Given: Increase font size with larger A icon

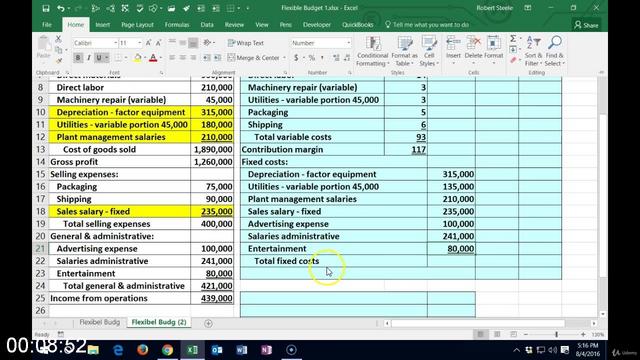Looking at the screenshot, I should point(149,43).
